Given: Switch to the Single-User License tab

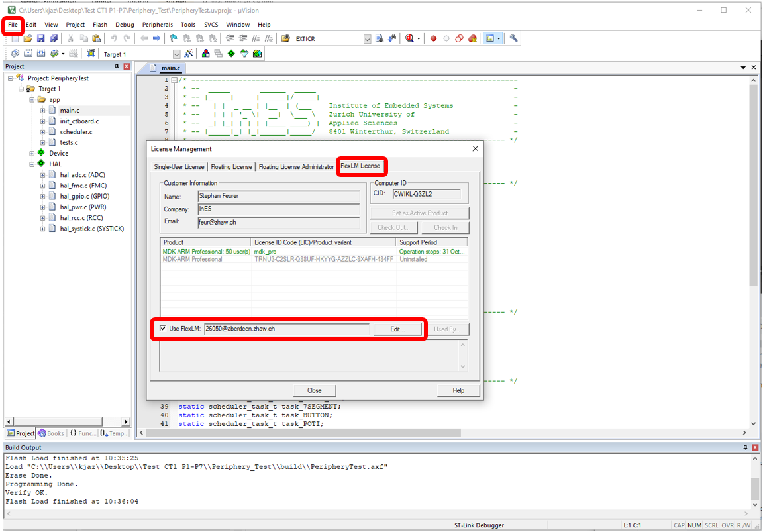Looking at the screenshot, I should tap(179, 166).
